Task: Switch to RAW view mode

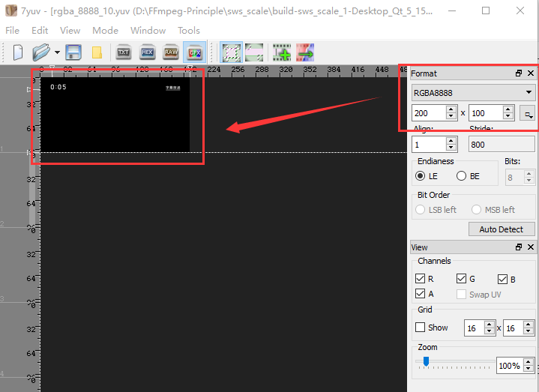Action: (x=171, y=52)
